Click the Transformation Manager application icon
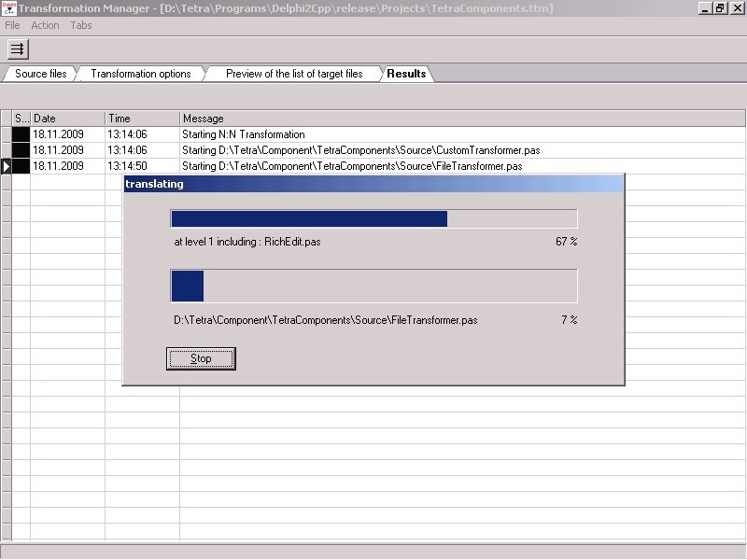Image resolution: width=747 pixels, height=560 pixels. 9,8
